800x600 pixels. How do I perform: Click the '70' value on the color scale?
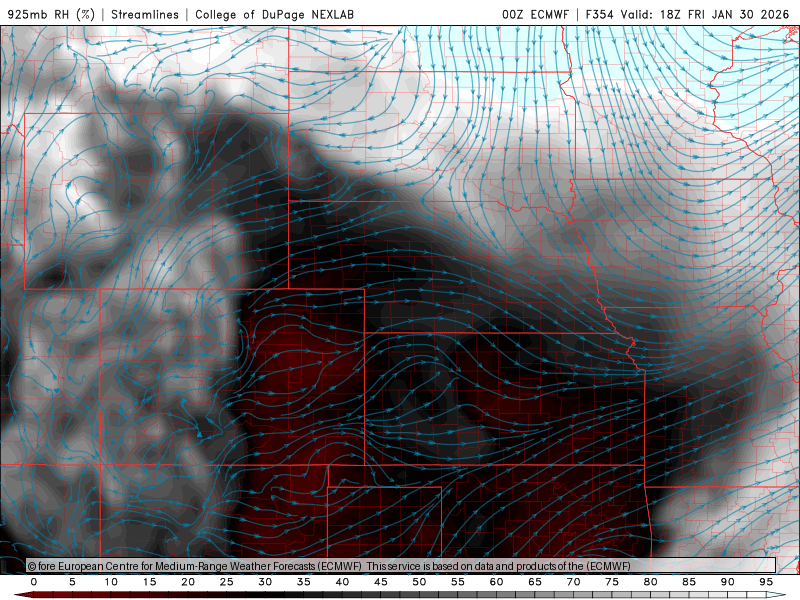(x=573, y=582)
